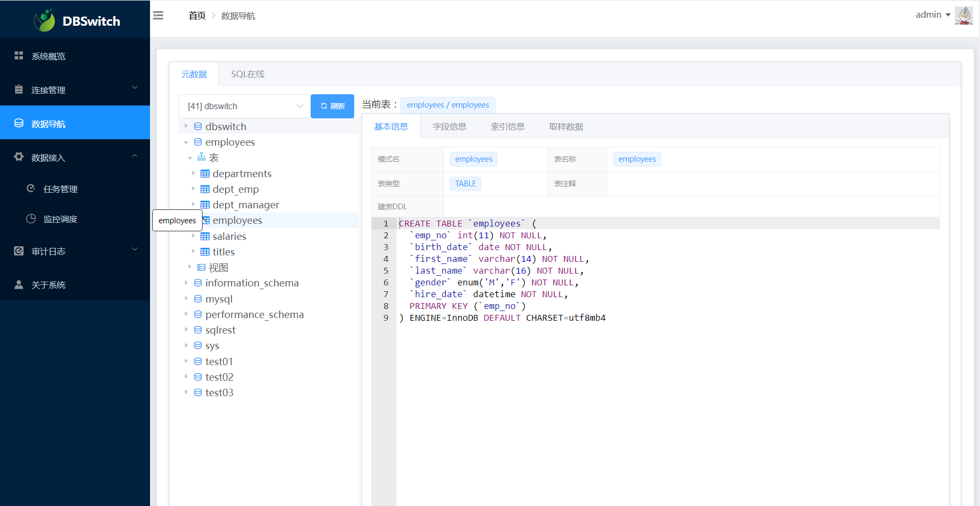This screenshot has height=506, width=980.
Task: Open the 字段信息 tab
Action: coord(449,127)
